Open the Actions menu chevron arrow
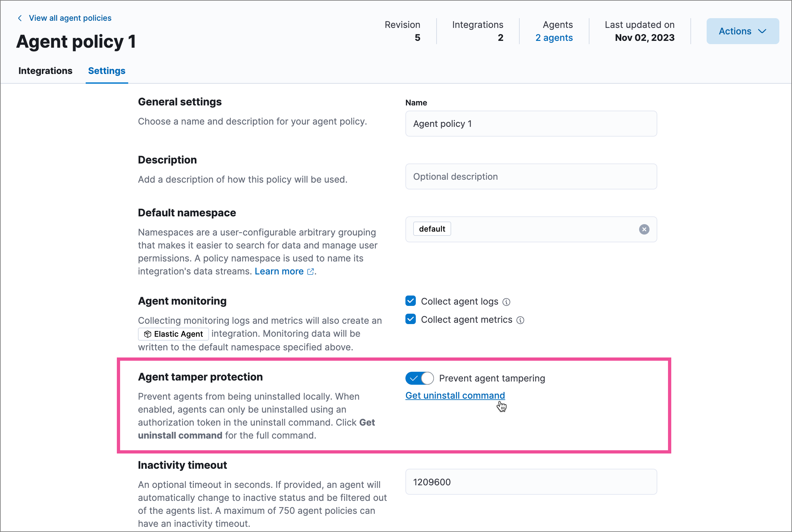This screenshot has width=792, height=532. [762, 31]
